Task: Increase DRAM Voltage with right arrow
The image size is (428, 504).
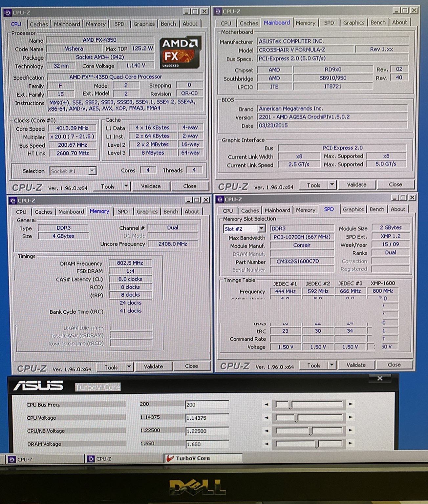Action: coord(351,443)
